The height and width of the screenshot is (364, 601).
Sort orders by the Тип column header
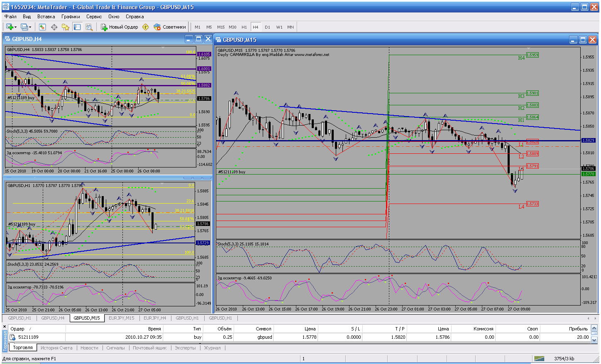(183, 329)
